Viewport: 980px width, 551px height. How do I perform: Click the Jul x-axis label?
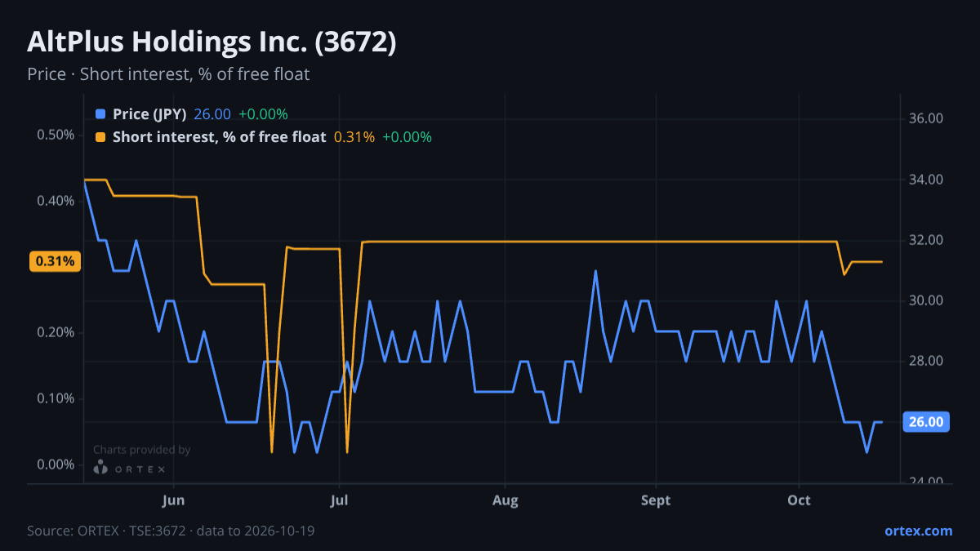(x=340, y=500)
